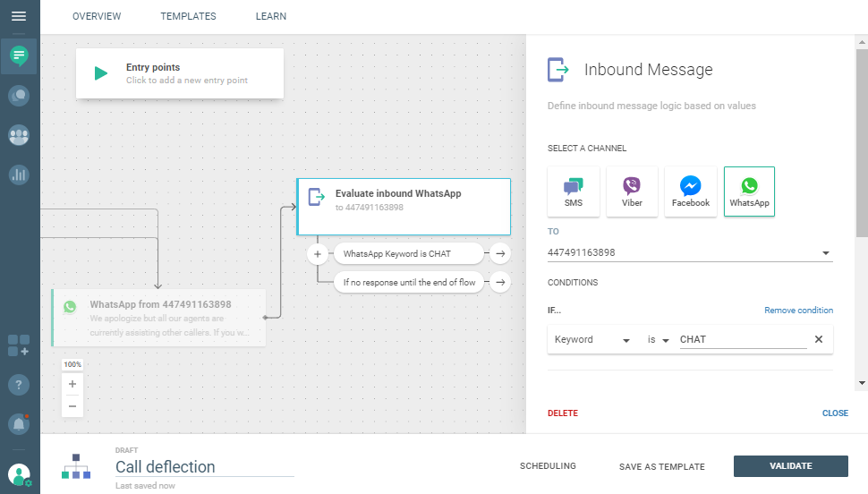This screenshot has height=494, width=868.
Task: Open the conversations icon in sidebar
Action: [x=19, y=96]
